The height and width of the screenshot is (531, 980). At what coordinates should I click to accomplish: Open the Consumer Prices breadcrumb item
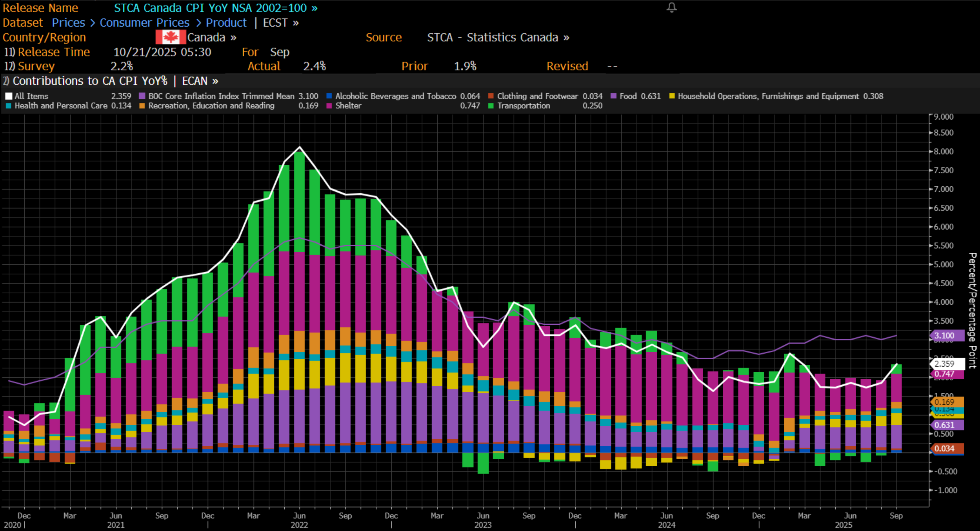point(144,23)
